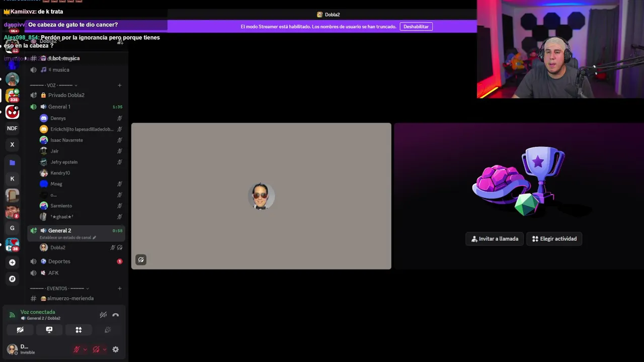The image size is (644, 362).
Task: Open the activities launcher icon in voice panel
Action: (78, 330)
